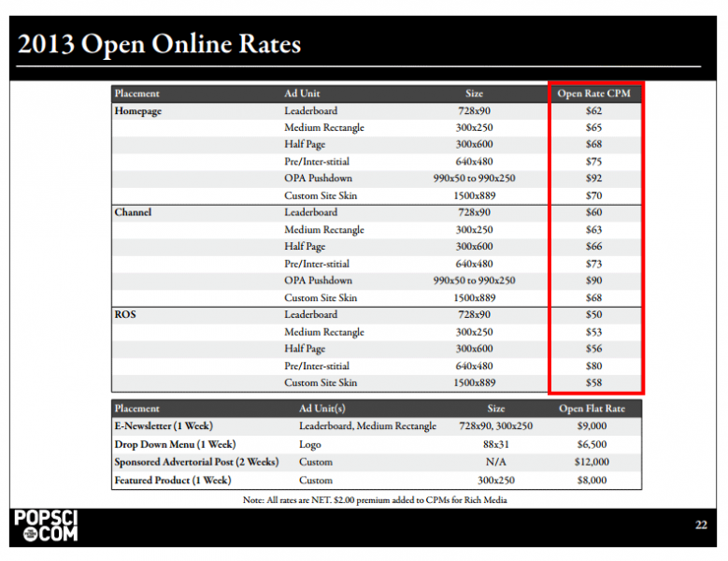The height and width of the screenshot is (561, 728).
Task: Select "Half Page" in the $66 row
Action: coord(305,247)
